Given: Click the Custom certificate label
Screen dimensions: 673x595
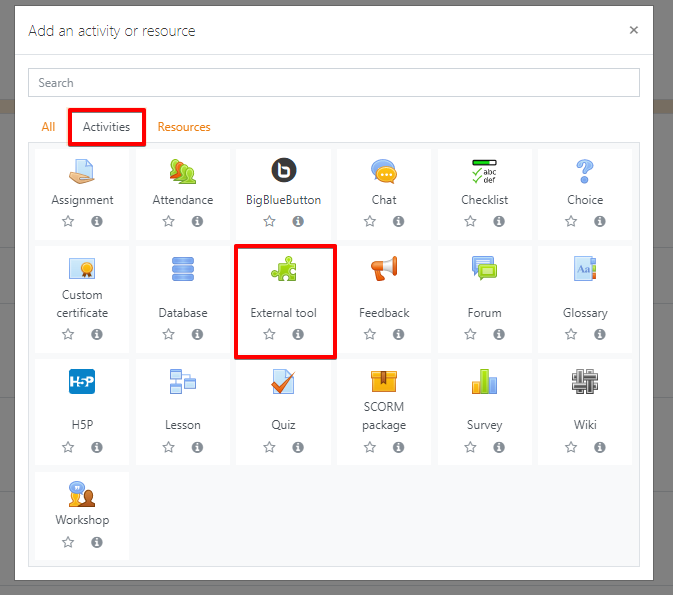Looking at the screenshot, I should (x=82, y=304).
